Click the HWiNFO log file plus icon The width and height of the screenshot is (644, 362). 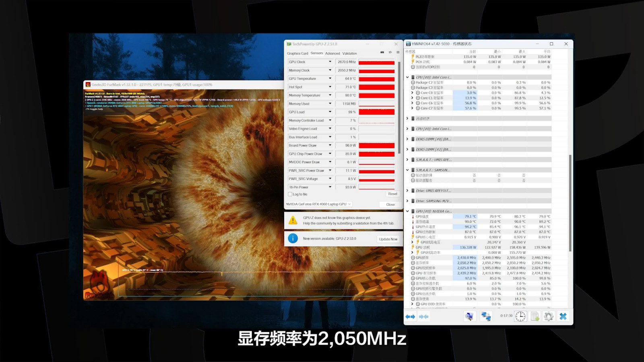click(x=535, y=317)
